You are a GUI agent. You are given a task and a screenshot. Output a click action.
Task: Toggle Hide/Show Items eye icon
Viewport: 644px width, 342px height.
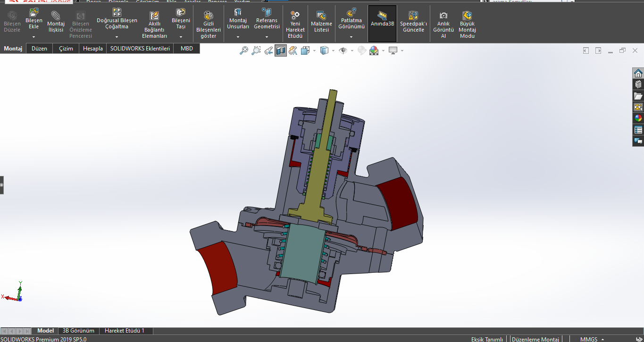click(x=343, y=50)
